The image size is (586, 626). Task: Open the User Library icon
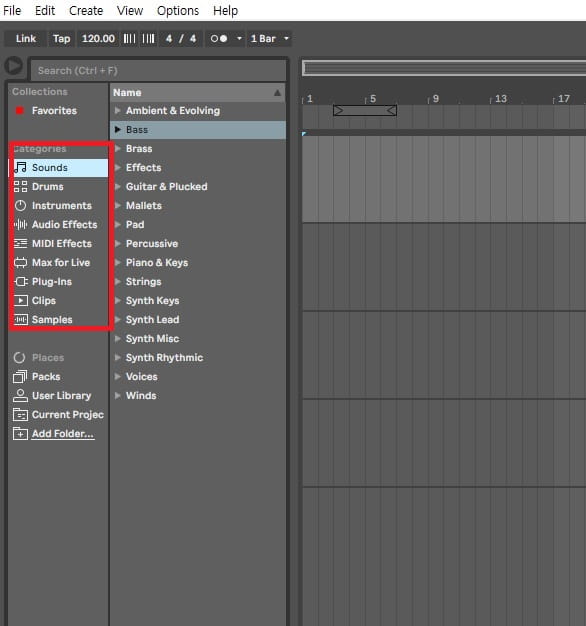20,396
